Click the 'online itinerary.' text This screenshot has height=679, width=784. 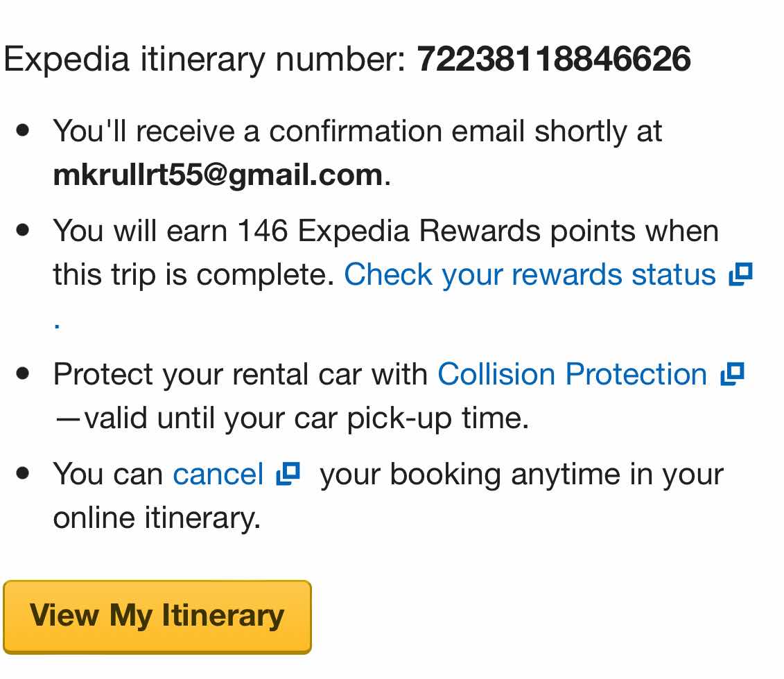point(157,518)
